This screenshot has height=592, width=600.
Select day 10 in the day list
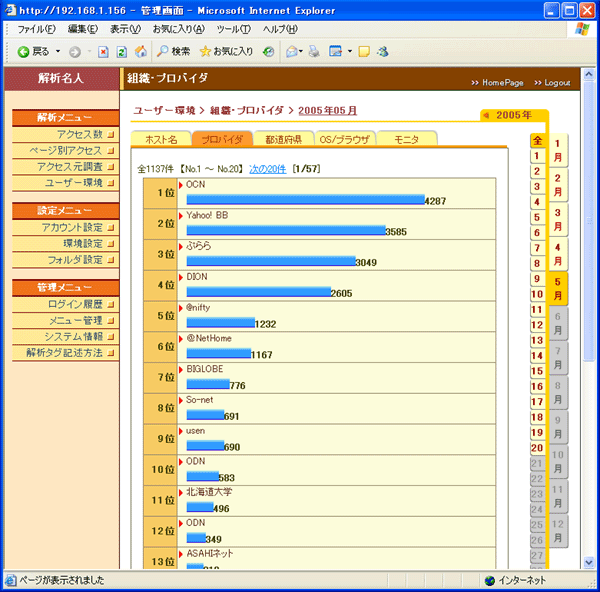coord(537,294)
